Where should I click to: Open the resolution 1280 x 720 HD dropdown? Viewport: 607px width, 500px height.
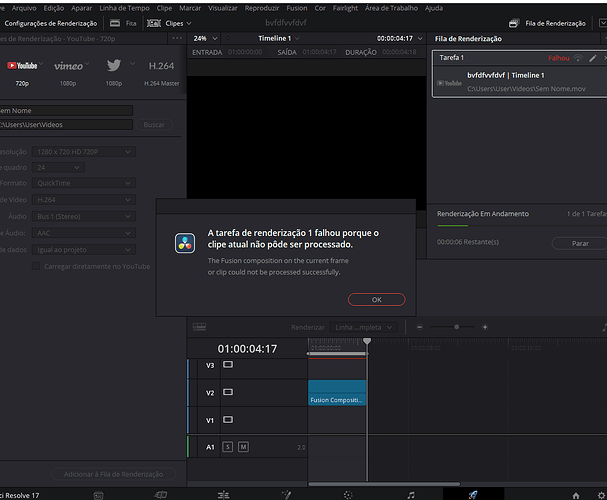point(84,152)
